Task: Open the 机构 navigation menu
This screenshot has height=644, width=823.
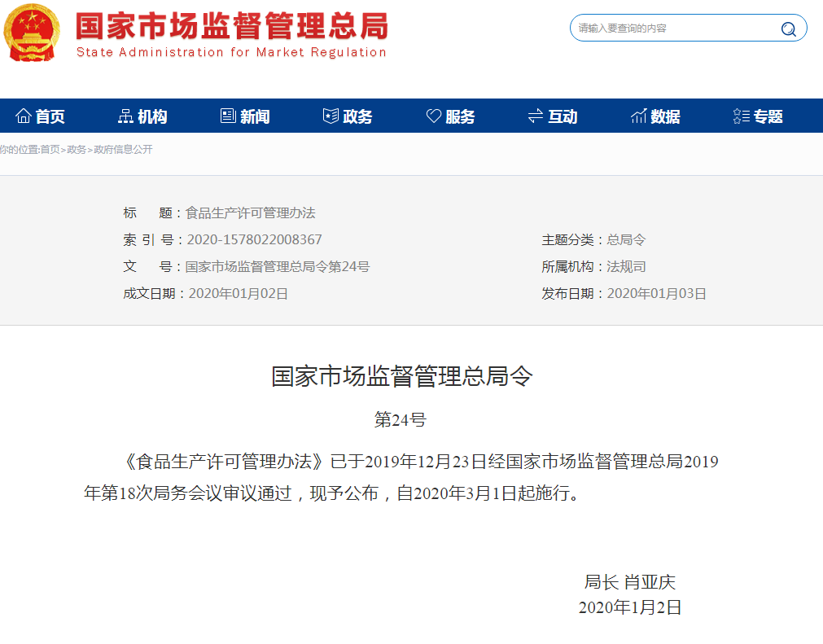Action: [x=152, y=116]
